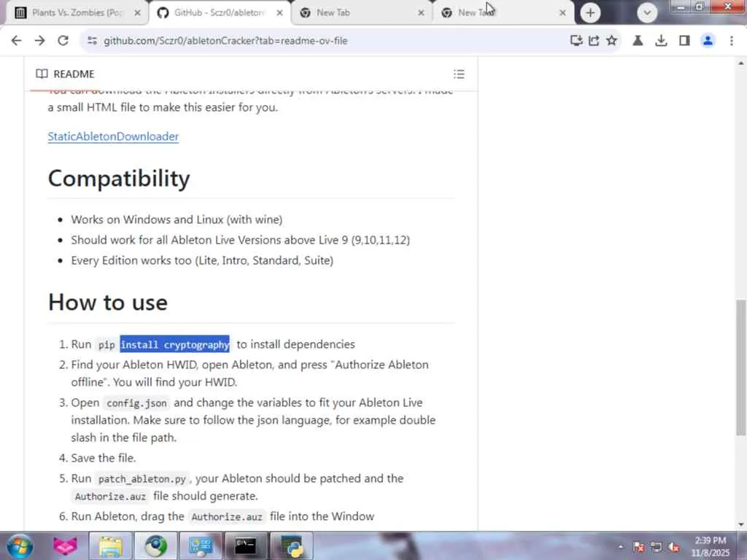
Task: Open the control panel taskbar icon
Action: pyautogui.click(x=201, y=546)
